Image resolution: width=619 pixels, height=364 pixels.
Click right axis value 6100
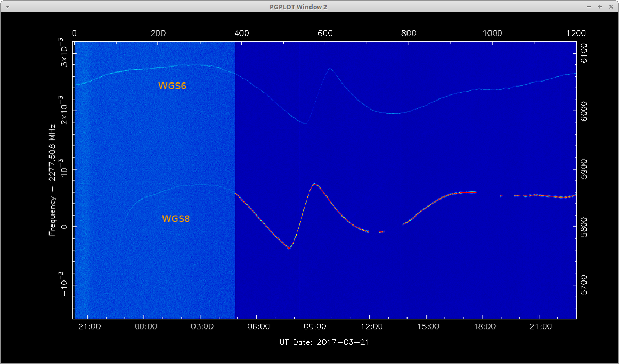pyautogui.click(x=585, y=53)
